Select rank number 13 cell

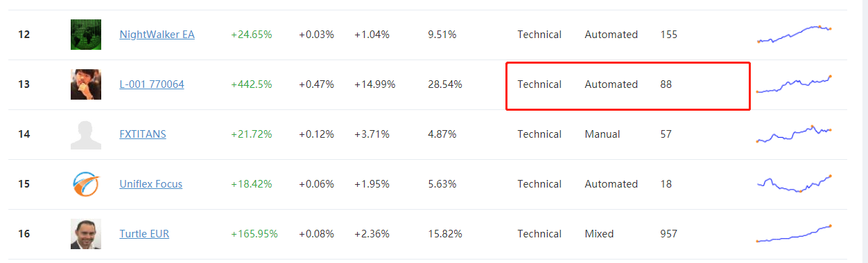pyautogui.click(x=24, y=84)
